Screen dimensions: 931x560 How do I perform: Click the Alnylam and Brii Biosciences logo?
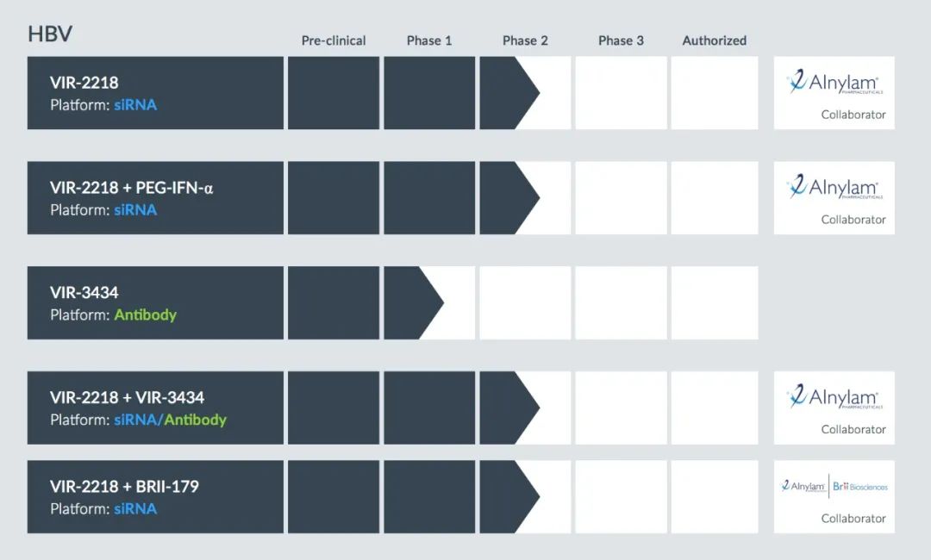tap(834, 487)
